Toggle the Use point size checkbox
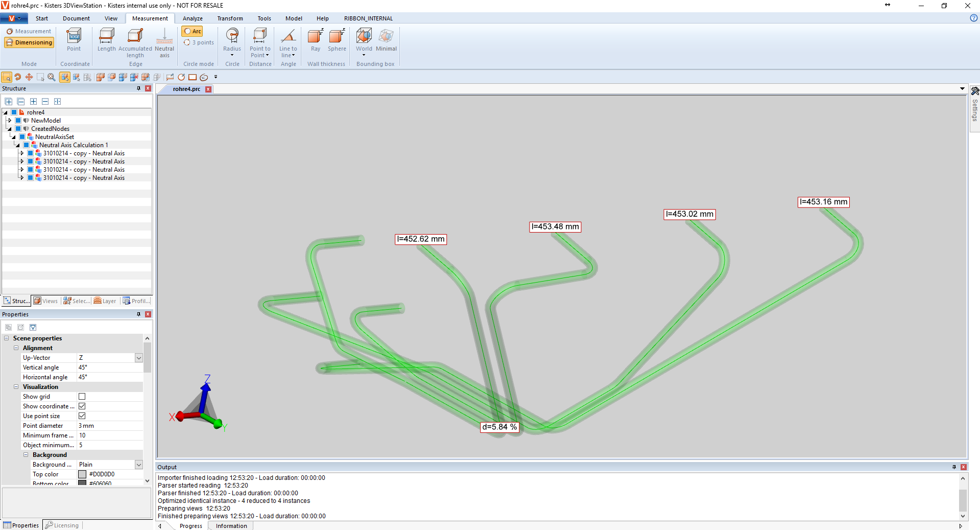 82,416
